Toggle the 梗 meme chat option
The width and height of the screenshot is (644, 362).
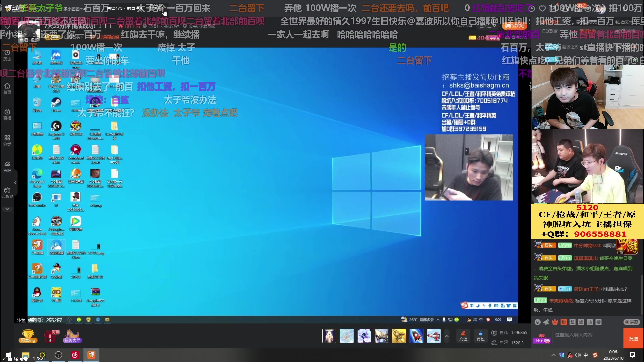pos(599,322)
